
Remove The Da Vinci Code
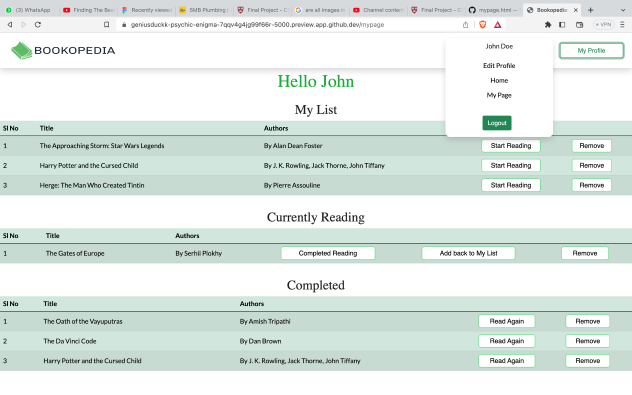pyautogui.click(x=588, y=341)
